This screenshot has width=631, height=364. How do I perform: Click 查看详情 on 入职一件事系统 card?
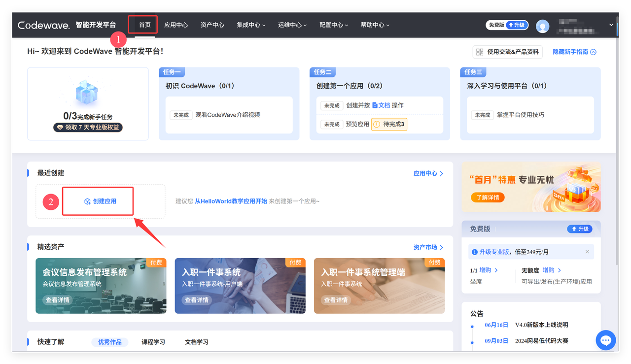[197, 300]
